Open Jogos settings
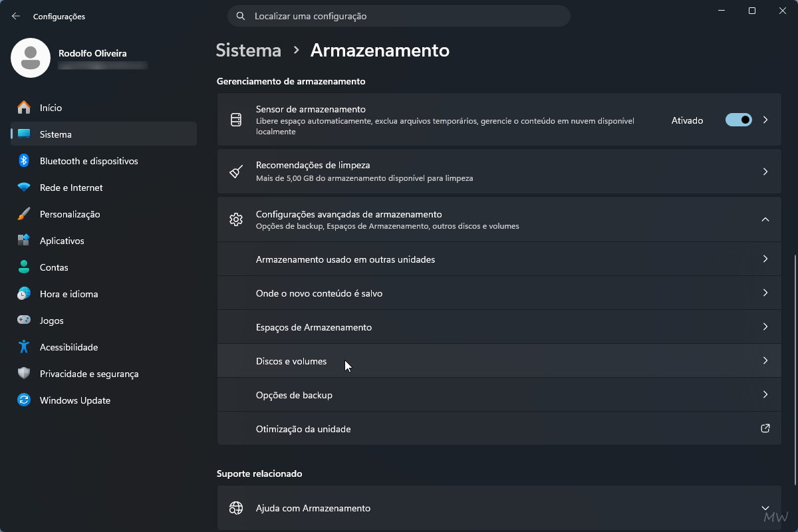Image resolution: width=798 pixels, height=532 pixels. [104, 321]
